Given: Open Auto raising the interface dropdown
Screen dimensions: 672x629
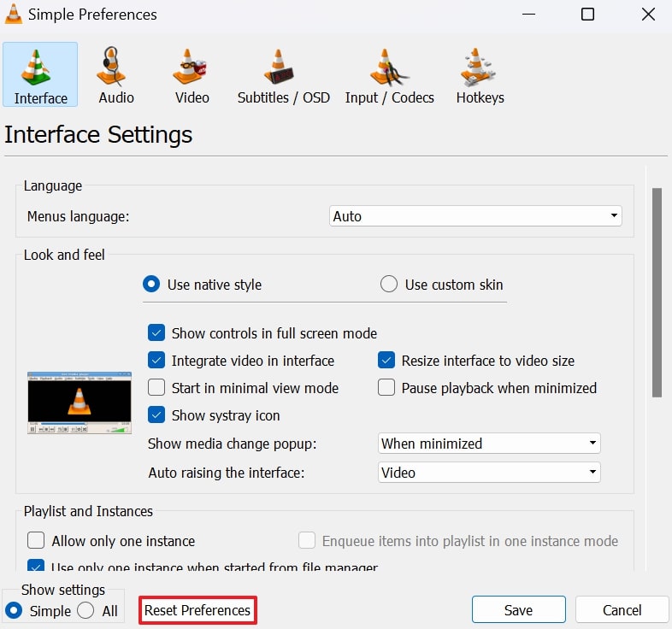Looking at the screenshot, I should [x=489, y=473].
